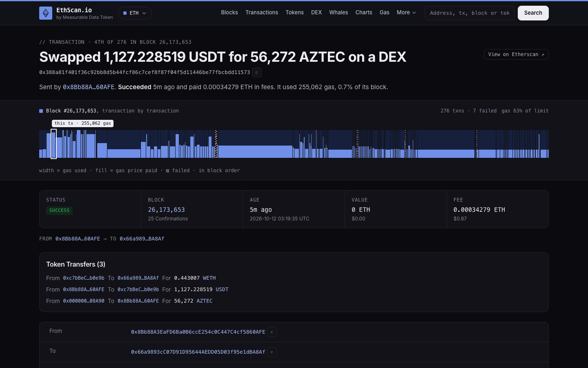Open View on Etherscan

click(516, 54)
